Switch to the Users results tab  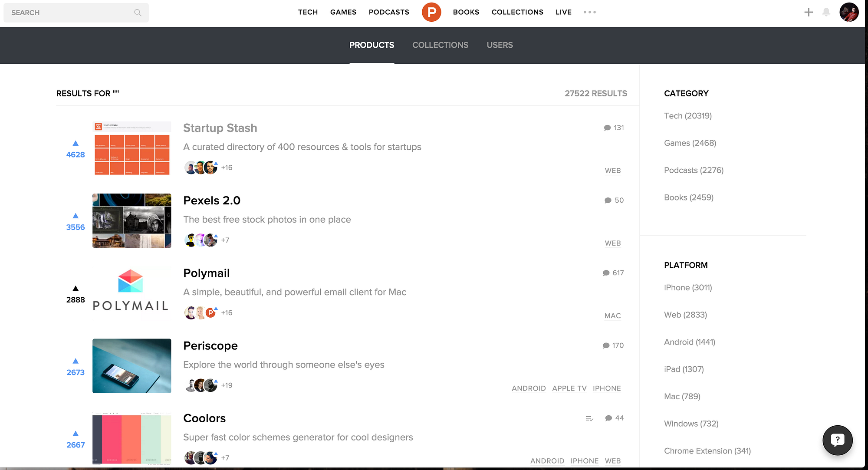500,45
